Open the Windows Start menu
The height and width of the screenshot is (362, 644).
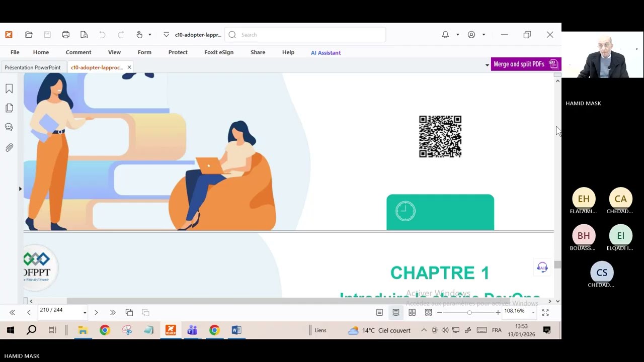point(10,330)
